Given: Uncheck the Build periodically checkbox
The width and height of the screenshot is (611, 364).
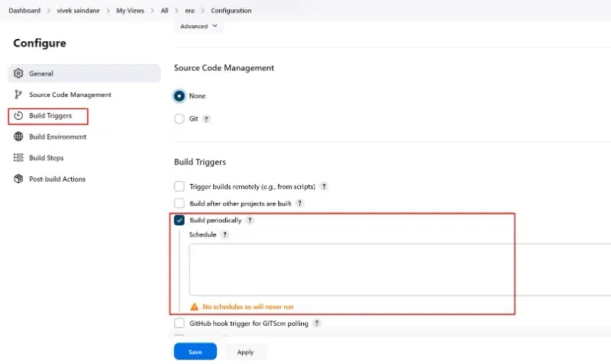Looking at the screenshot, I should (x=179, y=221).
